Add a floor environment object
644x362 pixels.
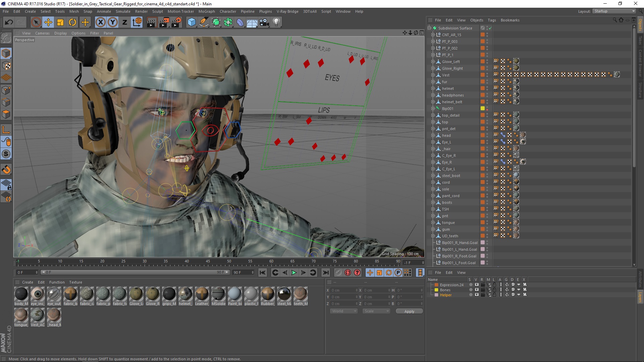[x=252, y=22]
